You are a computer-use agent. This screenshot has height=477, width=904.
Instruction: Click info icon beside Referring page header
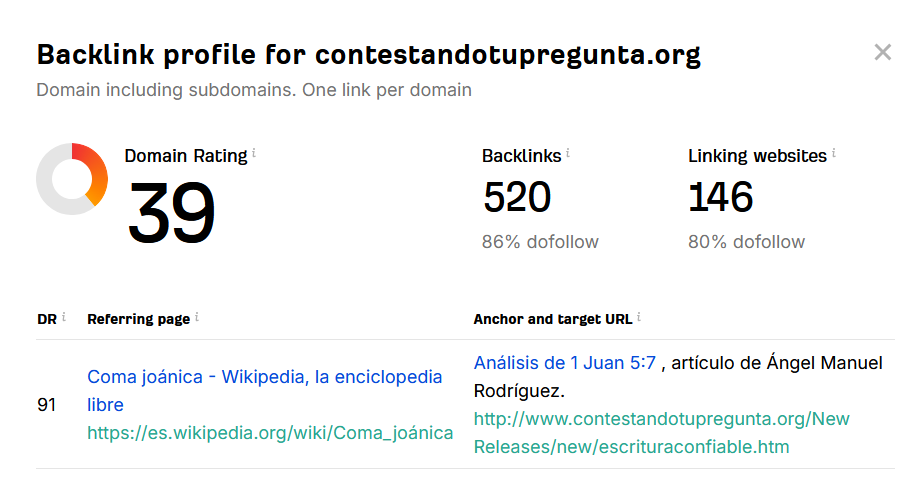pos(197,317)
